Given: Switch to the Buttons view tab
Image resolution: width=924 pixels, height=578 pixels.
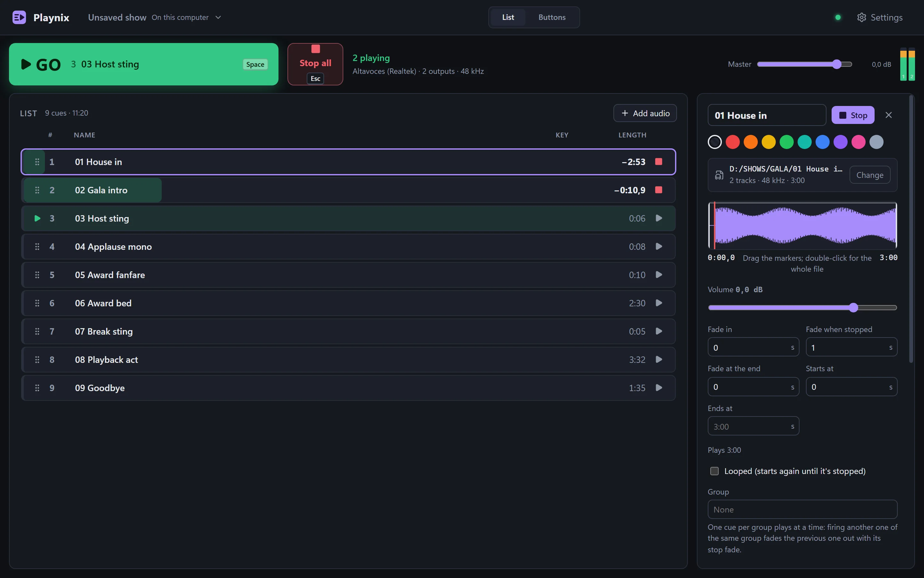Looking at the screenshot, I should pyautogui.click(x=552, y=17).
